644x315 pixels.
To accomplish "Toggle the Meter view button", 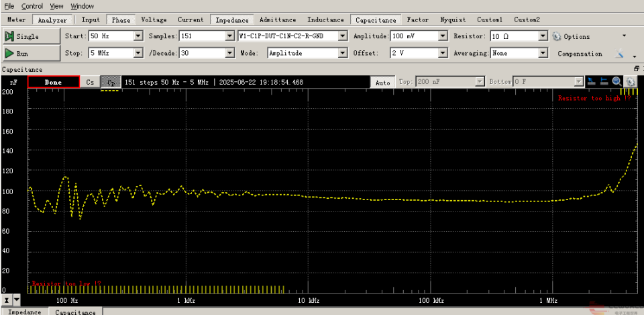I will (x=16, y=19).
